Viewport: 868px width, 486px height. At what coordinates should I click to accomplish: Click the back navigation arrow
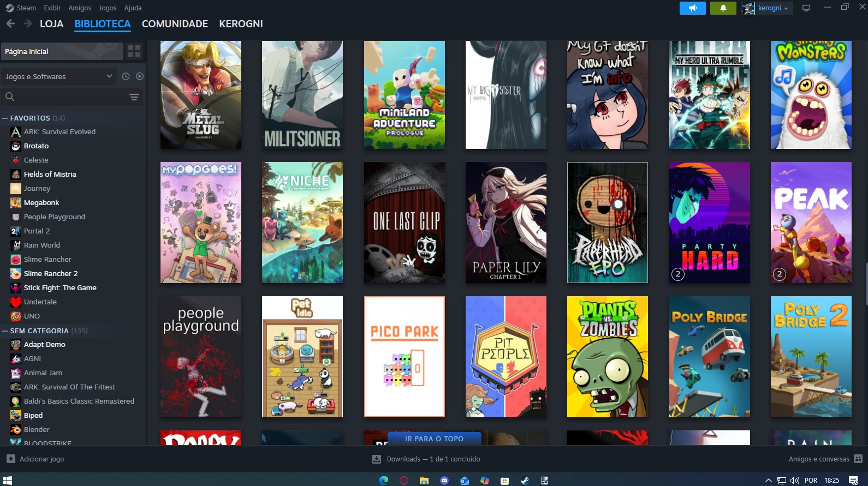(10, 23)
